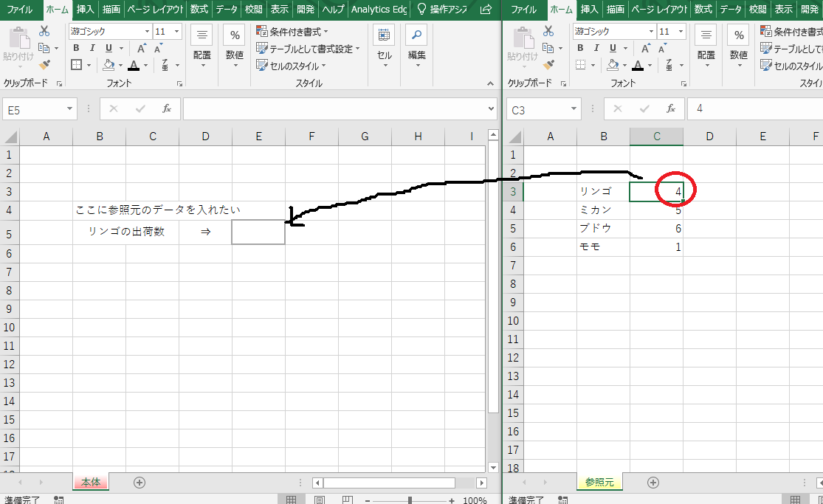This screenshot has height=504, width=823.
Task: Open Name Box dropdown showing C3
Action: (x=574, y=108)
